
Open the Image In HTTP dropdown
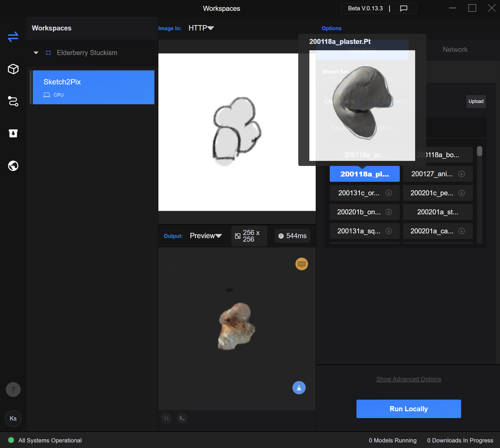(201, 28)
